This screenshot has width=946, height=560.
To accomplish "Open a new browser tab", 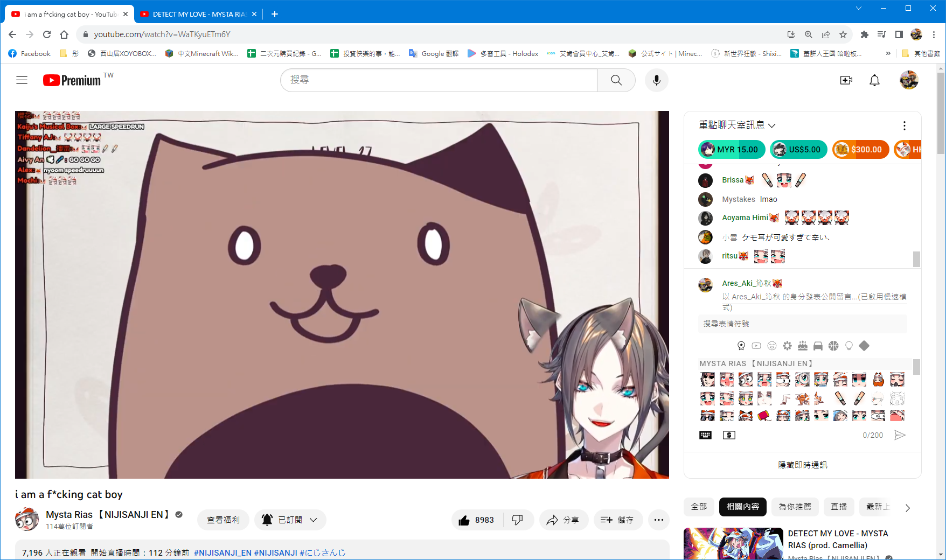I will point(275,14).
